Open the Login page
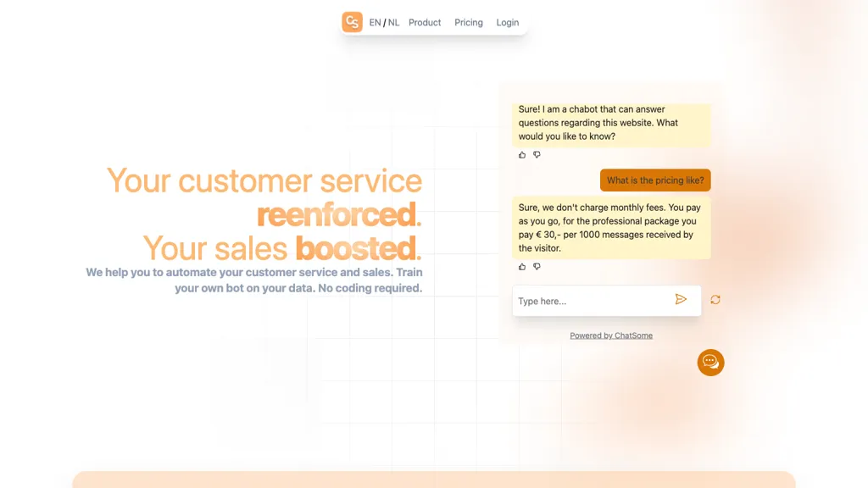 pos(507,23)
